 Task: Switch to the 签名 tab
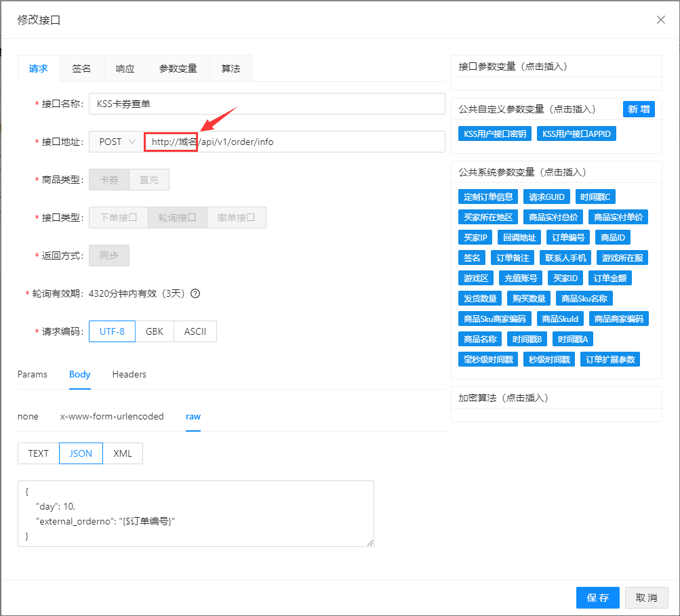coord(81,68)
